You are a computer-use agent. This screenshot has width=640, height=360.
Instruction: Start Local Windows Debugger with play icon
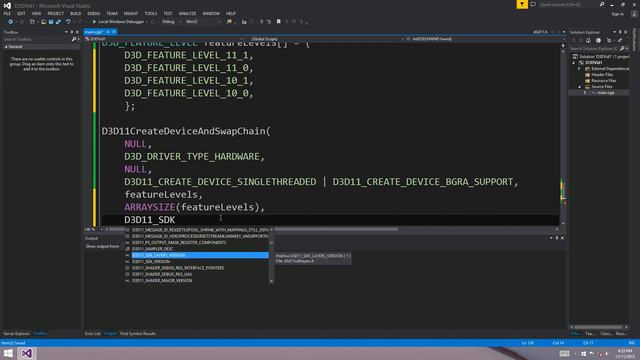[x=94, y=22]
